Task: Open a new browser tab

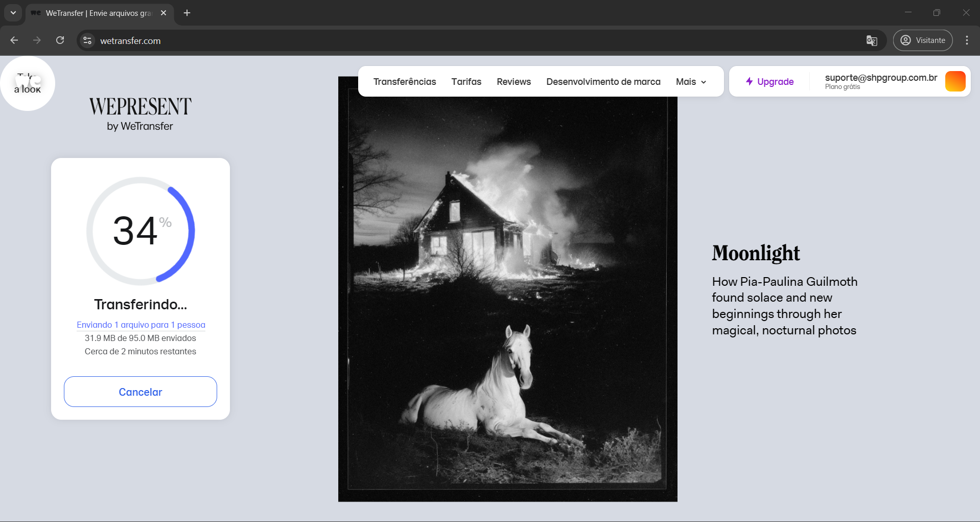Action: (187, 13)
